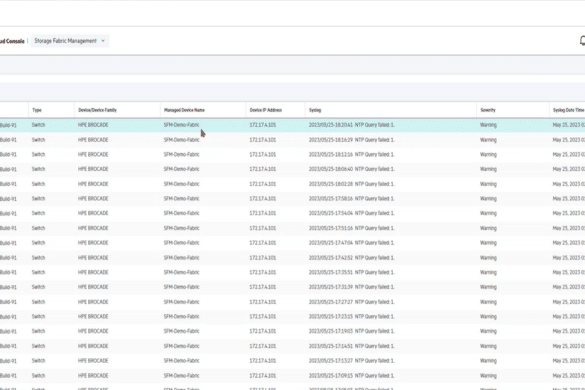Open the notifications bell icon
Image resolution: width=585 pixels, height=390 pixels.
click(x=582, y=41)
